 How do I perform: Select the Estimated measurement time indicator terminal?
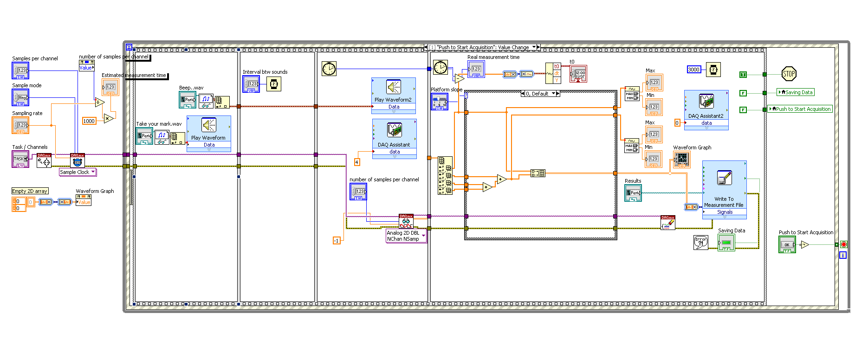[110, 87]
